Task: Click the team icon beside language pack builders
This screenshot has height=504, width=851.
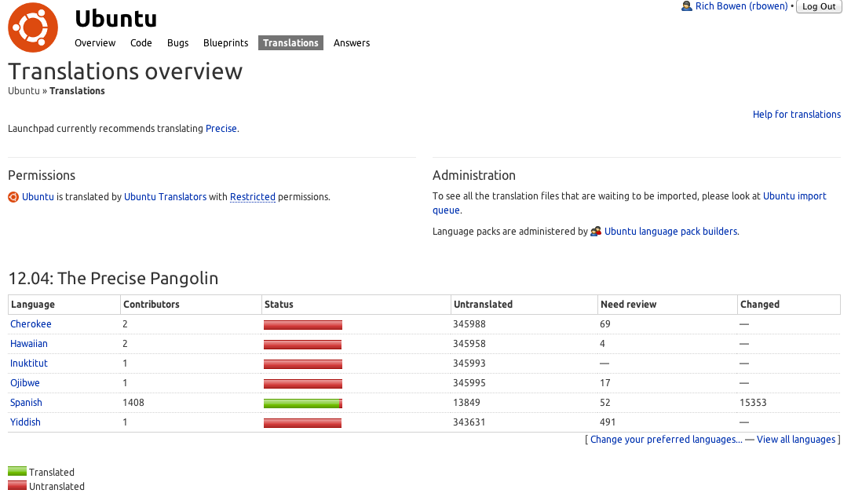Action: coord(596,232)
